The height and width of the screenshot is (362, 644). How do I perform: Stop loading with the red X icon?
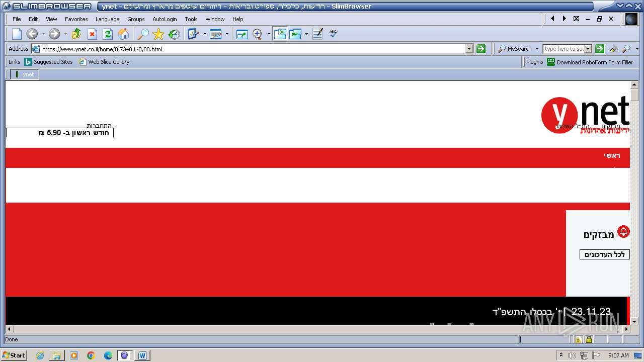click(92, 34)
